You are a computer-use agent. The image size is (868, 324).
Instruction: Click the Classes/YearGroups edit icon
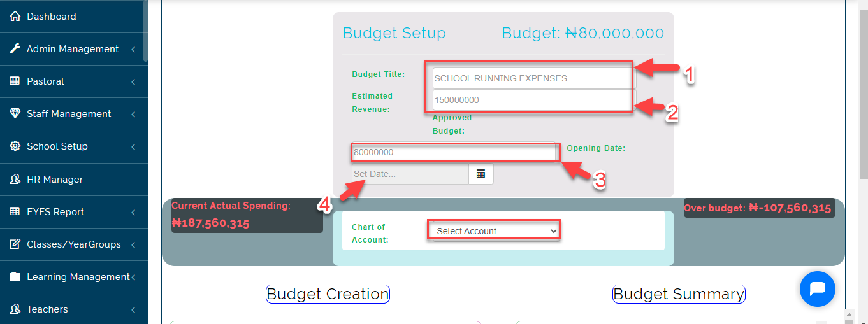15,244
